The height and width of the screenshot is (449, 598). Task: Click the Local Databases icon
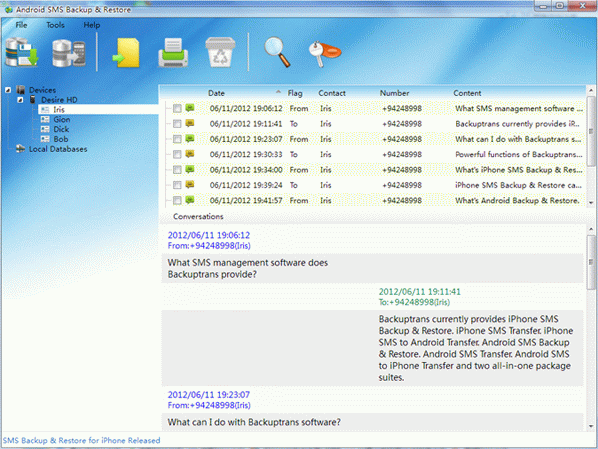pos(21,149)
